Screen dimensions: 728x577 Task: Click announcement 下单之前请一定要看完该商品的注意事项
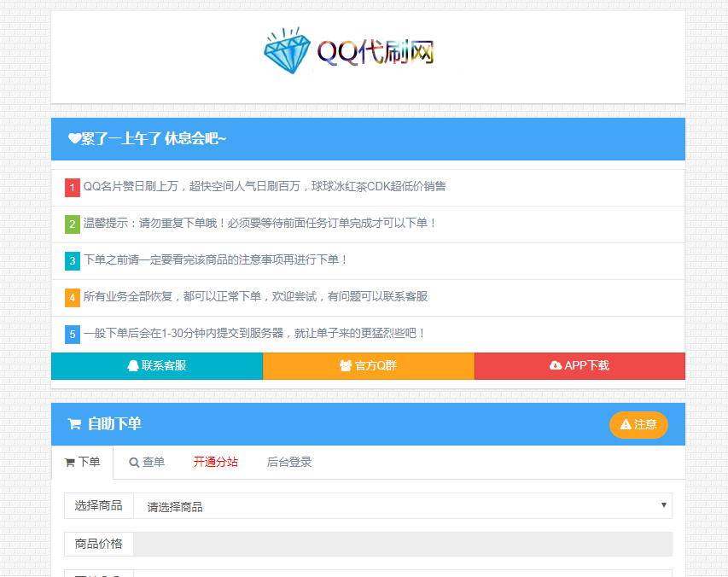pos(216,260)
